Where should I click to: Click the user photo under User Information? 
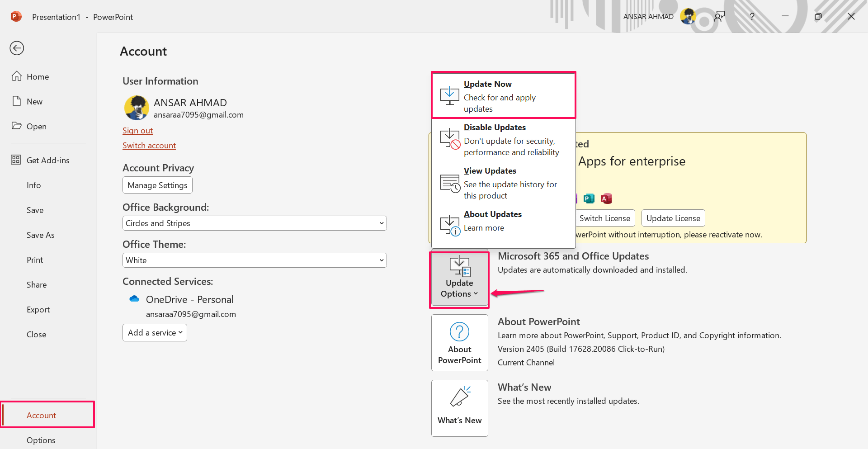[x=137, y=108]
